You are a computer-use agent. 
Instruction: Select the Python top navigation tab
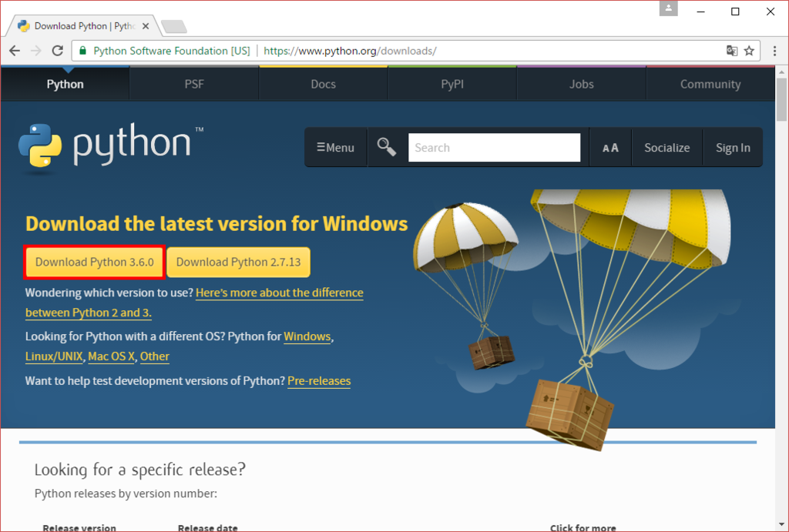coord(65,84)
